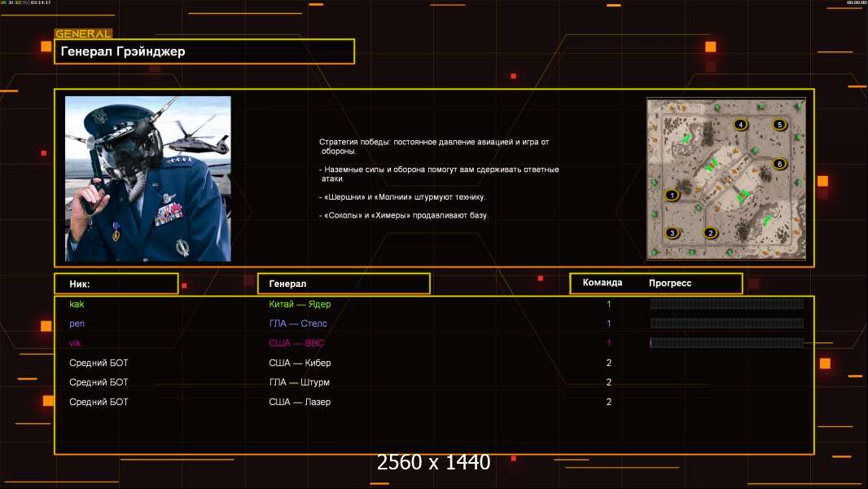This screenshot has width=868, height=489.
Task: Click the "США — Лазер" general entry
Action: pos(300,402)
